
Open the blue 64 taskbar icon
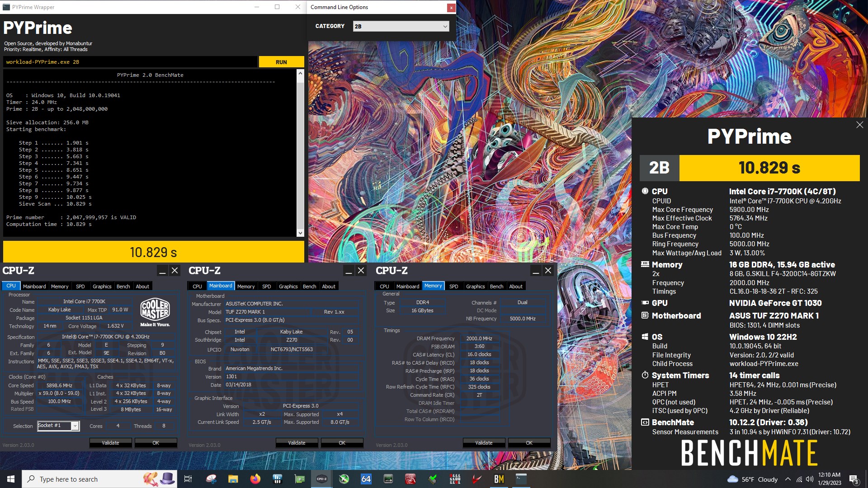click(366, 479)
